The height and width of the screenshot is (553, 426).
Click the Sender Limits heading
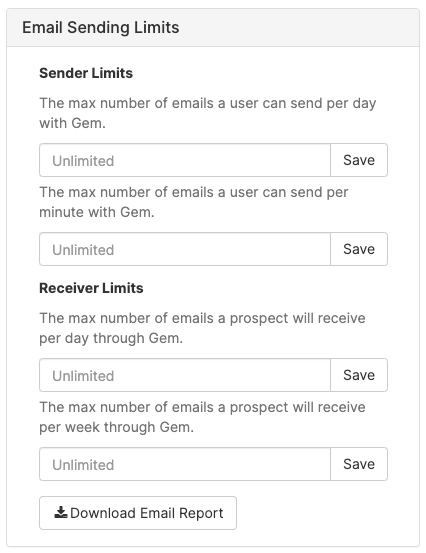click(x=86, y=73)
